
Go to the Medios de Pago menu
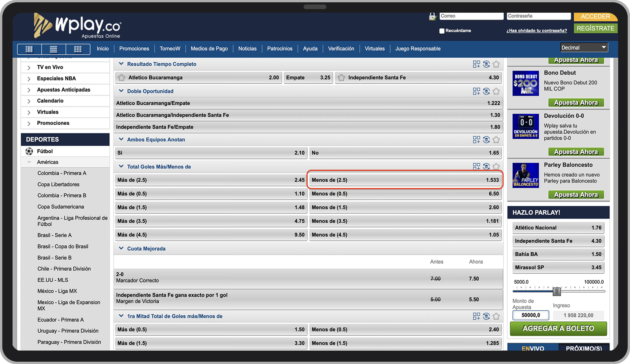coord(209,49)
